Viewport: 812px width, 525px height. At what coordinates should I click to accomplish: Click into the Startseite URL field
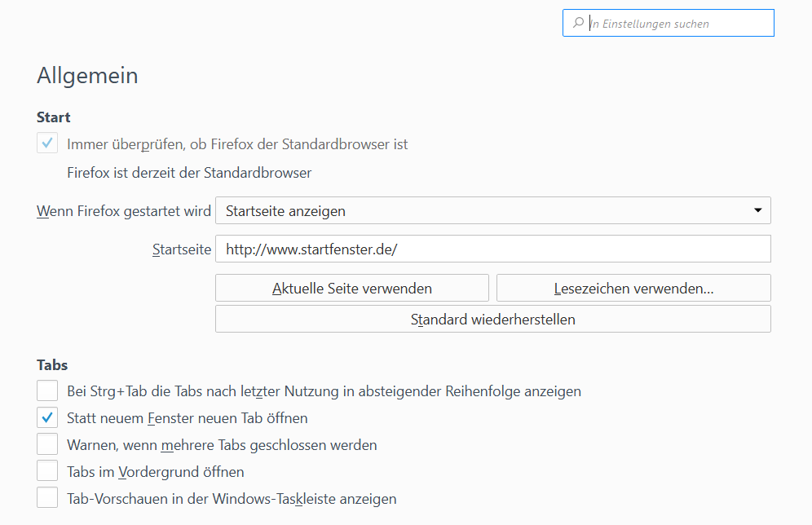click(x=492, y=249)
